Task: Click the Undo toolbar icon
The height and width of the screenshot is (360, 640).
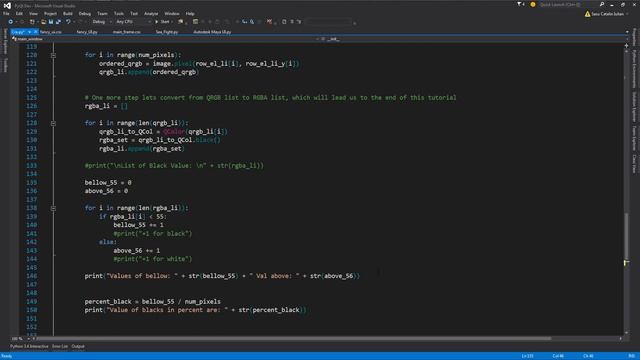Action: [x=68, y=22]
